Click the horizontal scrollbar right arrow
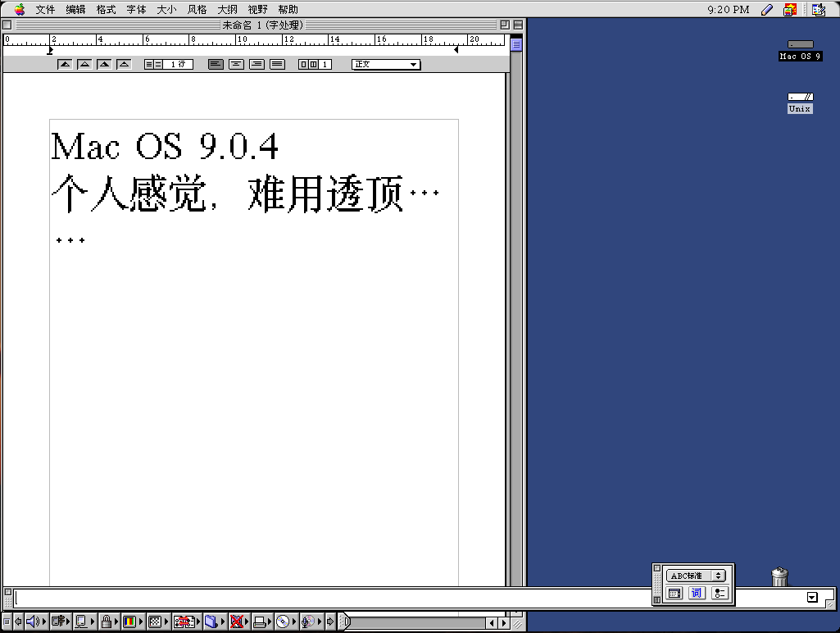 tap(503, 623)
